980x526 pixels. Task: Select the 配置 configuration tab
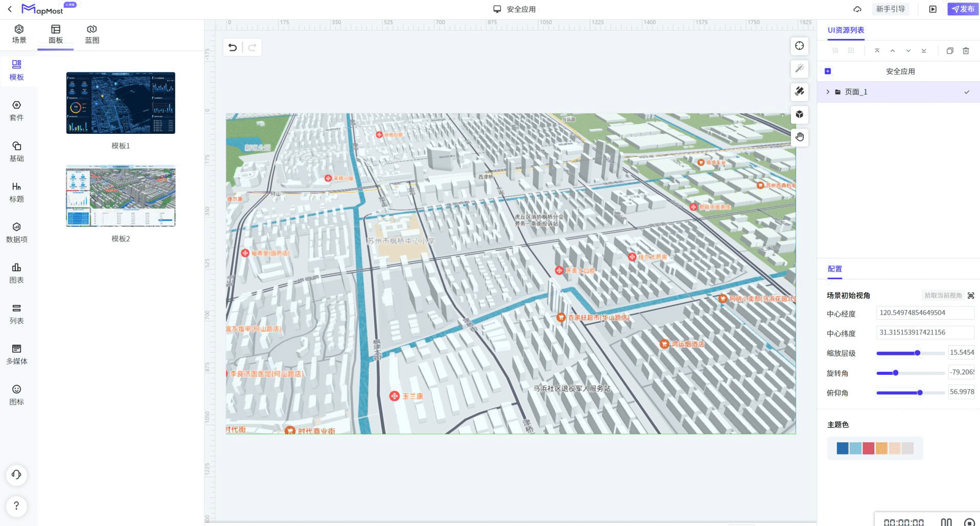coord(835,269)
